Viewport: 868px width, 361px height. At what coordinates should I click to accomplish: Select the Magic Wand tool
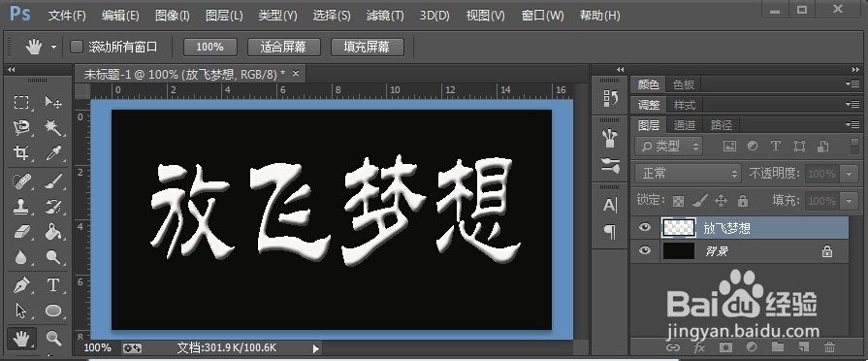pyautogui.click(x=53, y=128)
